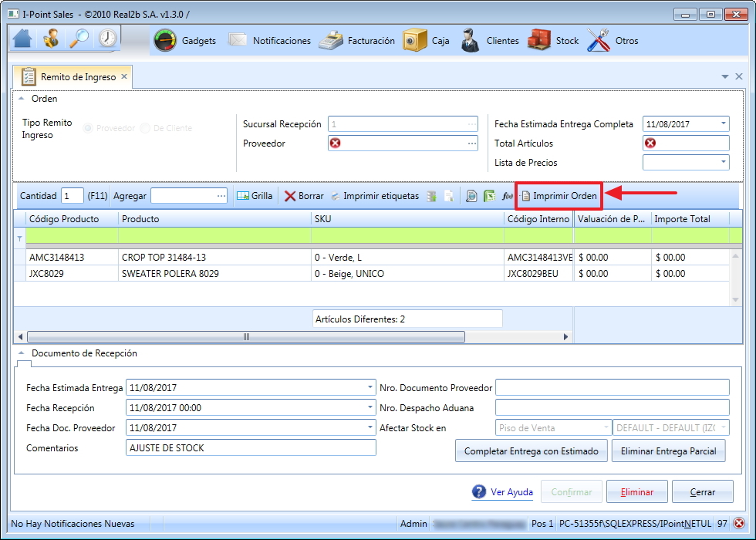This screenshot has height=540, width=756.
Task: Open the Facturación menu
Action: tap(357, 40)
